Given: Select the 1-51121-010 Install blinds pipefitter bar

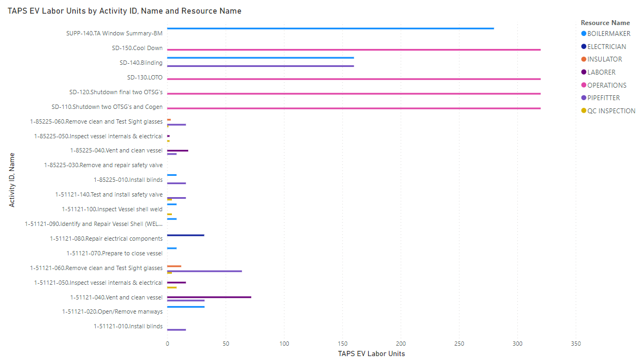Looking at the screenshot, I should [176, 330].
